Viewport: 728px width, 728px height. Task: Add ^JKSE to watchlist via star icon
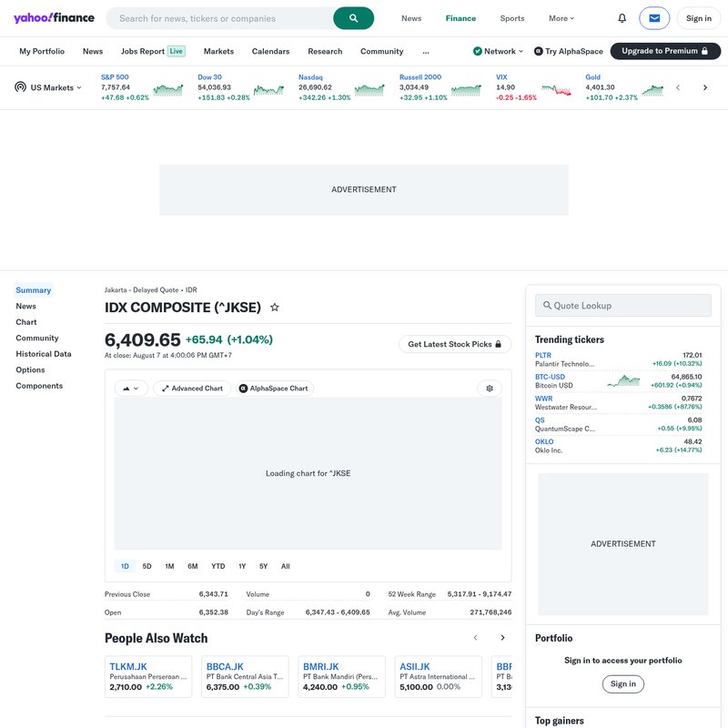(275, 308)
